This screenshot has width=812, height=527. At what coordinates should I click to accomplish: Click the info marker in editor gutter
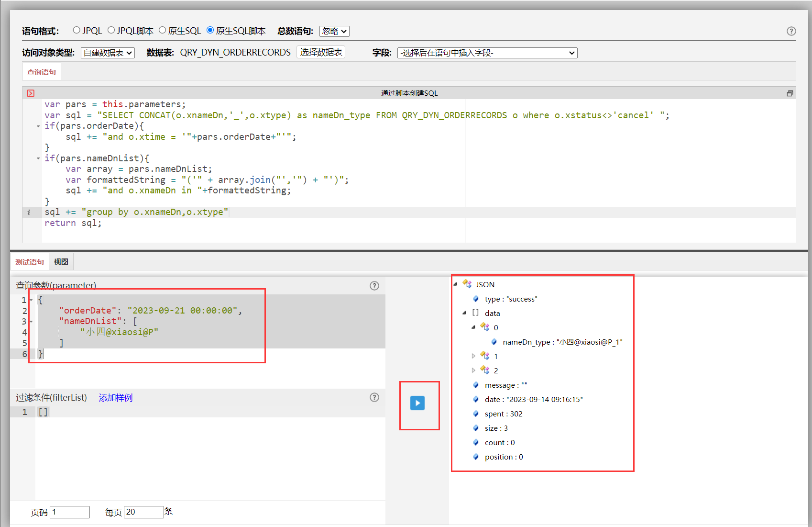click(29, 212)
